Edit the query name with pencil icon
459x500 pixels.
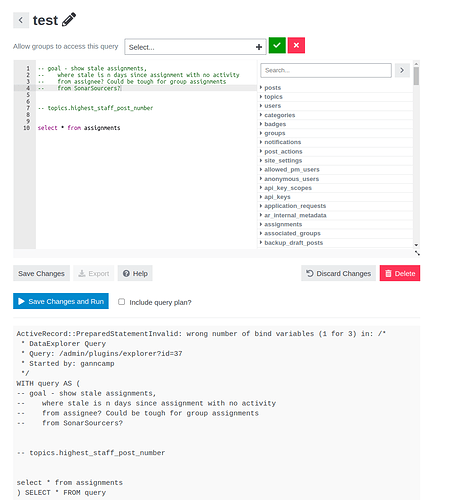click(x=69, y=20)
